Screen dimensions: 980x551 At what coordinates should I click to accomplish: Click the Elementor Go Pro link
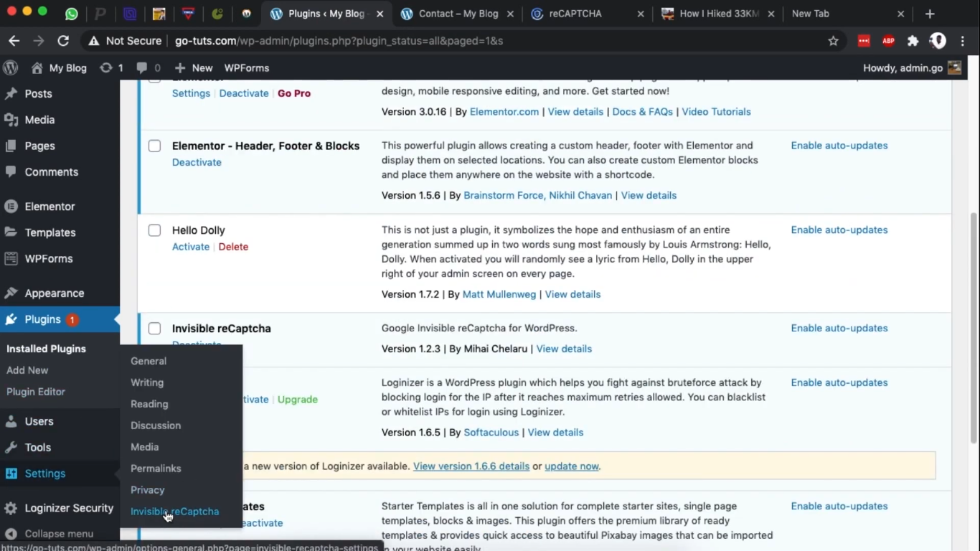(x=294, y=93)
